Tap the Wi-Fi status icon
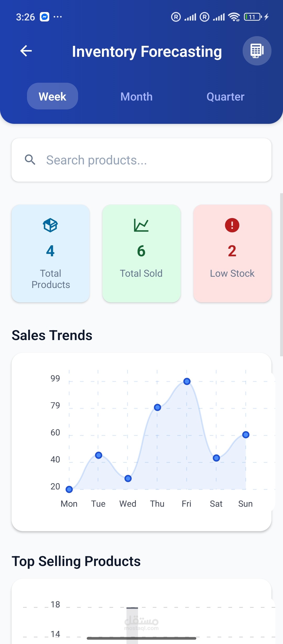283x644 pixels. (234, 17)
